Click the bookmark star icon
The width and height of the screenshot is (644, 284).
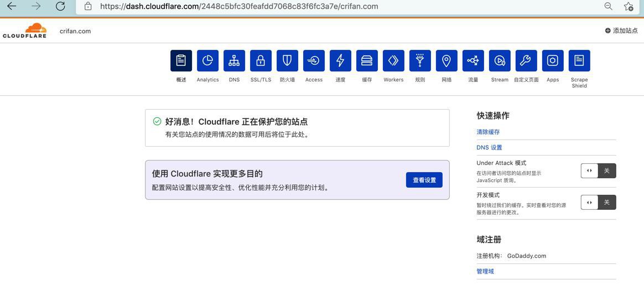coord(629,6)
